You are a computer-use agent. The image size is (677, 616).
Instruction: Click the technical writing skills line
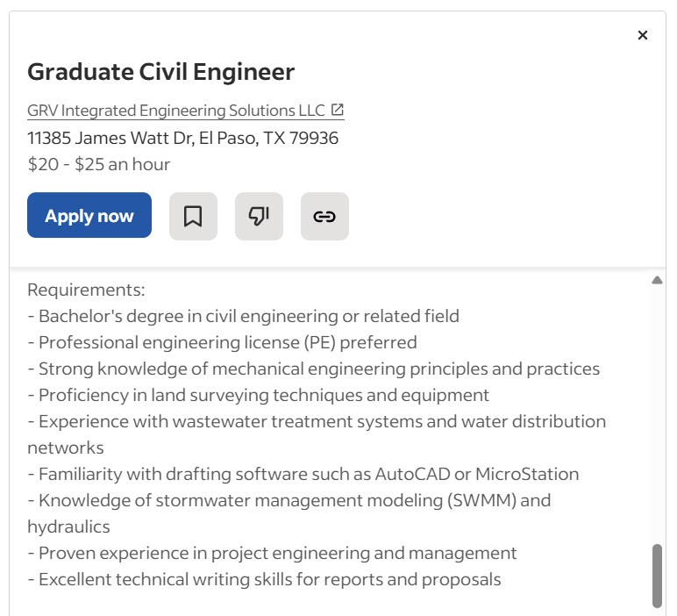(x=265, y=579)
